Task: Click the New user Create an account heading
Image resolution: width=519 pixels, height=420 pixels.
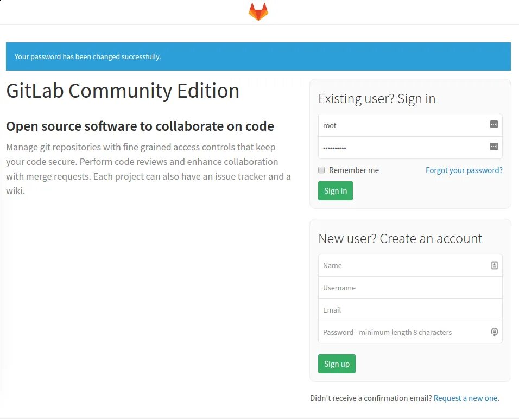Action: pyautogui.click(x=400, y=239)
